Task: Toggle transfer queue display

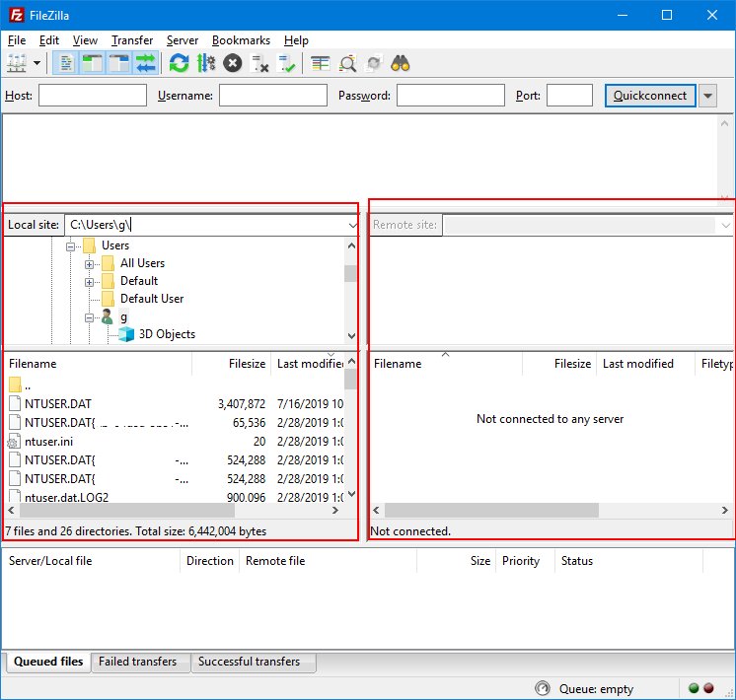Action: click(x=145, y=63)
